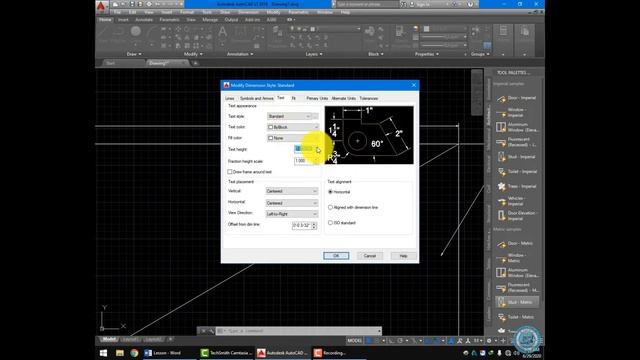Switch to Model layout tab
The image size is (640, 360).
(x=108, y=339)
